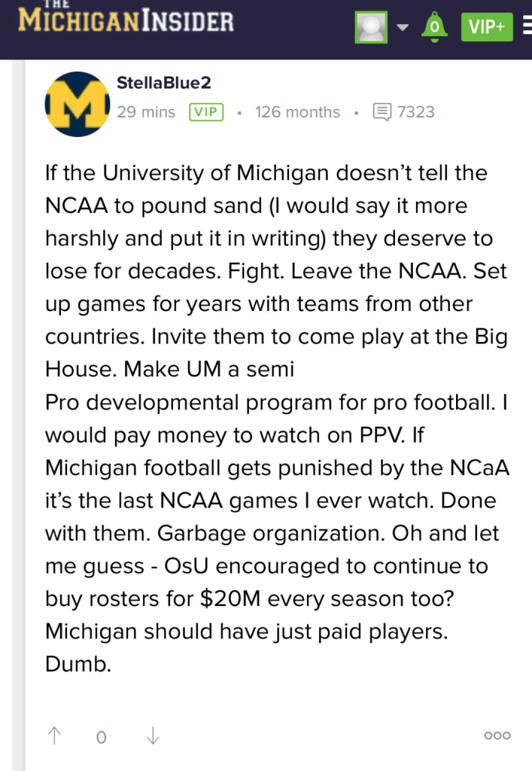
Task: Click the 29 mins timestamp
Action: tap(146, 112)
